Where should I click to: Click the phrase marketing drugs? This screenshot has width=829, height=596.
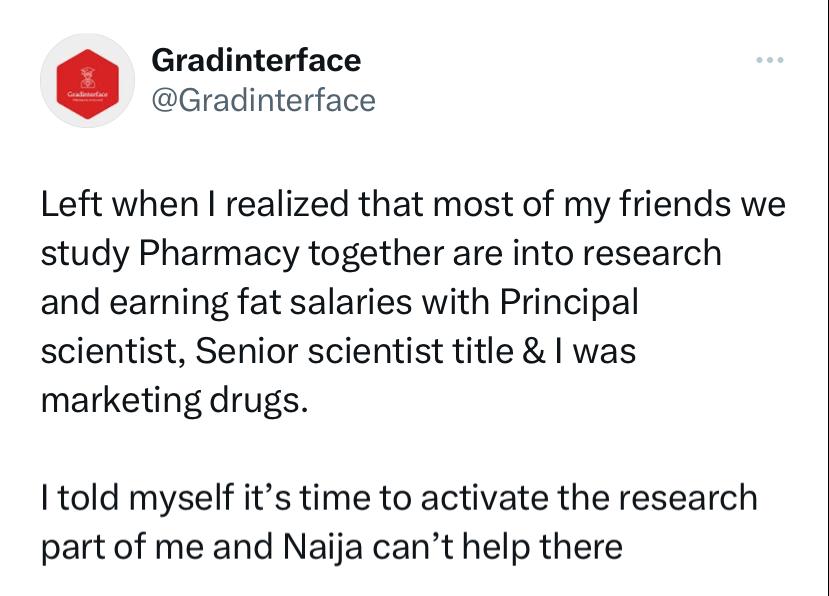(174, 400)
